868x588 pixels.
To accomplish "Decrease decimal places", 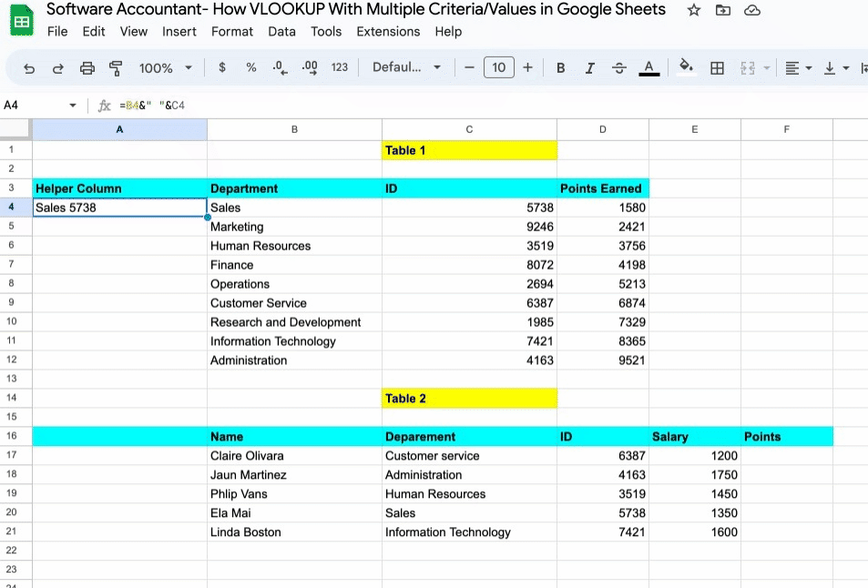I will 281,67.
